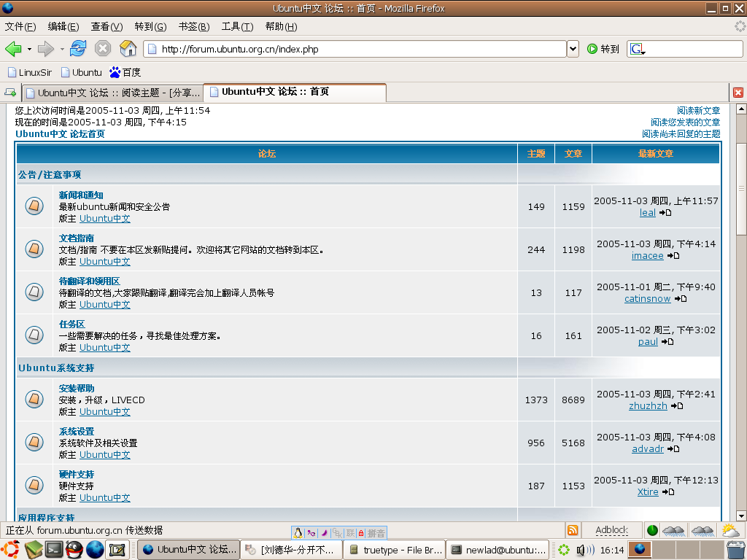Open user profile link catinsnow
The width and height of the screenshot is (747, 560).
(x=648, y=298)
